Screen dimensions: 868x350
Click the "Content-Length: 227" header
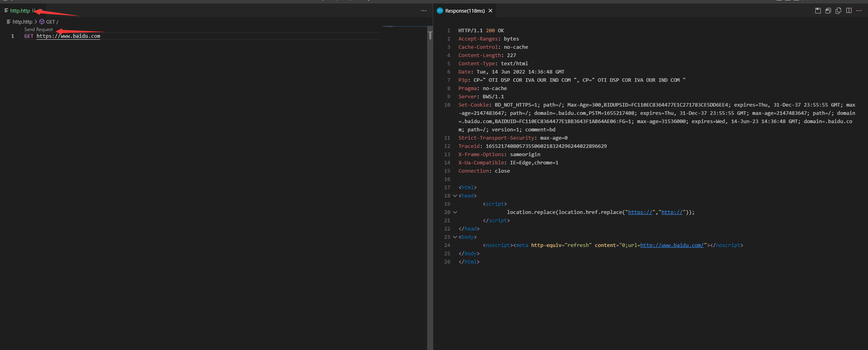[487, 55]
